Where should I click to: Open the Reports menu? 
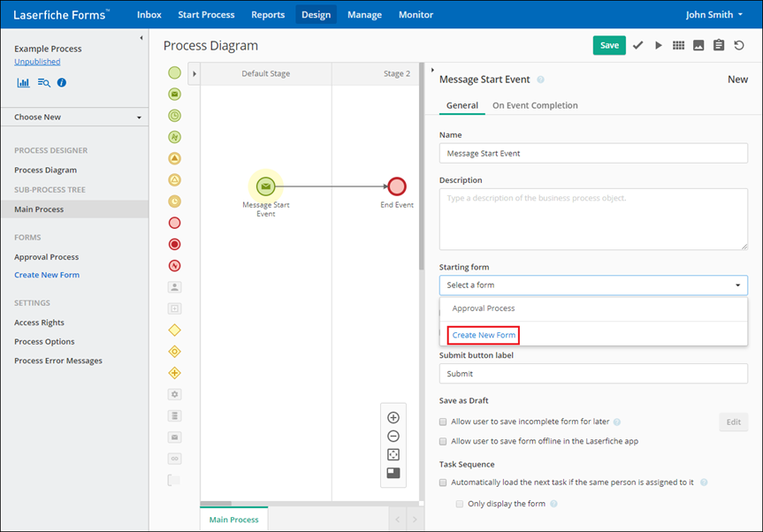pos(268,15)
